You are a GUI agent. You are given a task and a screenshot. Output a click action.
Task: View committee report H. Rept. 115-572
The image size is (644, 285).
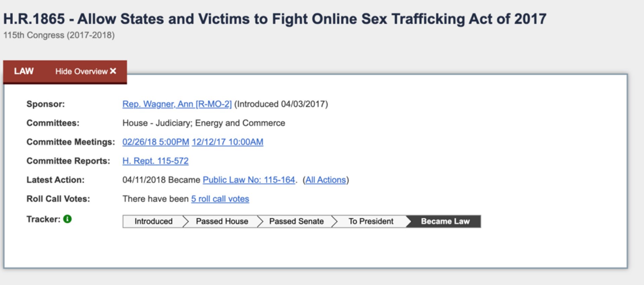[155, 161]
